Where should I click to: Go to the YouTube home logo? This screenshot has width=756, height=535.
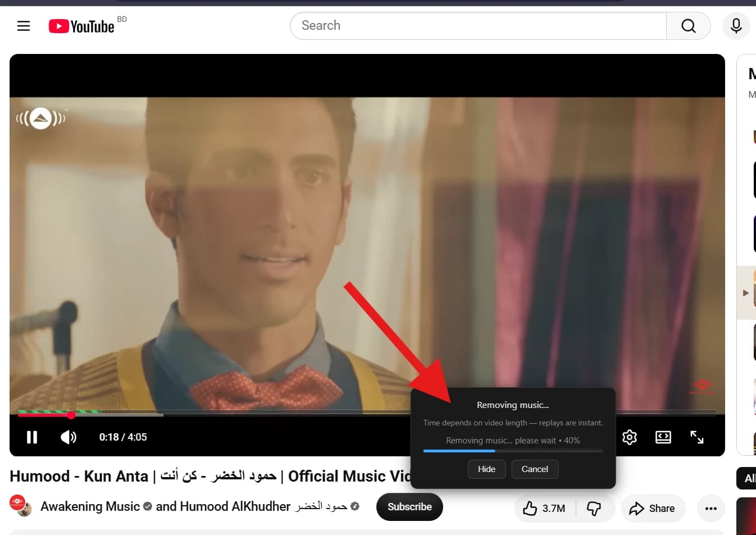[x=81, y=26]
